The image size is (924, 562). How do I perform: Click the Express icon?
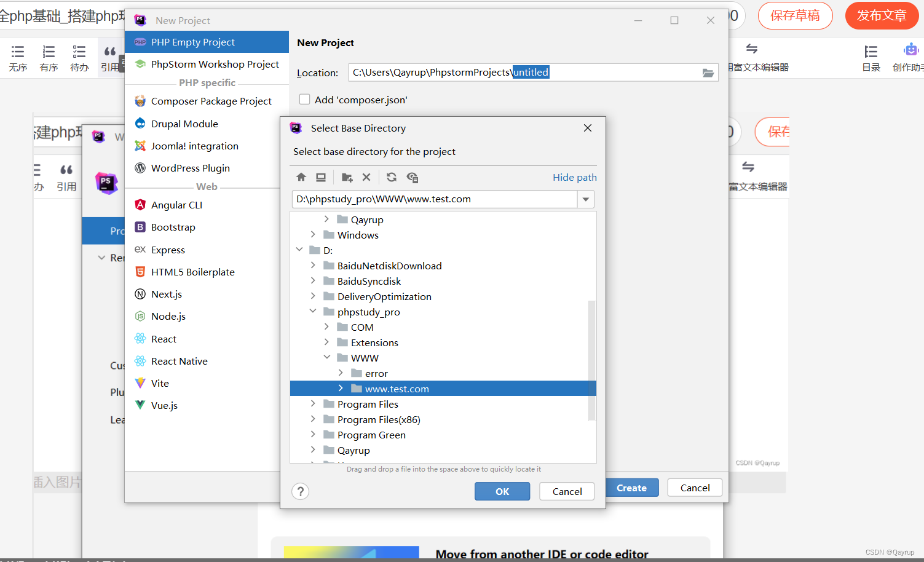140,249
